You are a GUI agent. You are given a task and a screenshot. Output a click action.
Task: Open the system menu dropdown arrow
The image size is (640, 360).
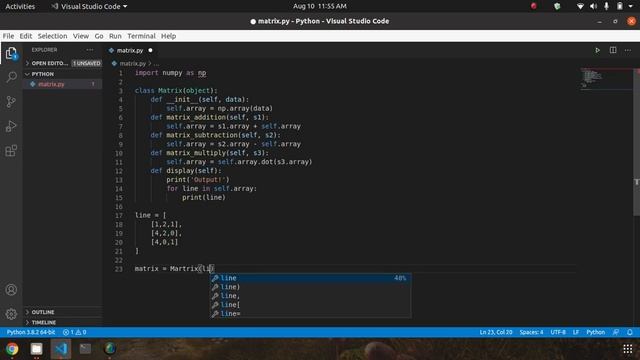click(631, 6)
